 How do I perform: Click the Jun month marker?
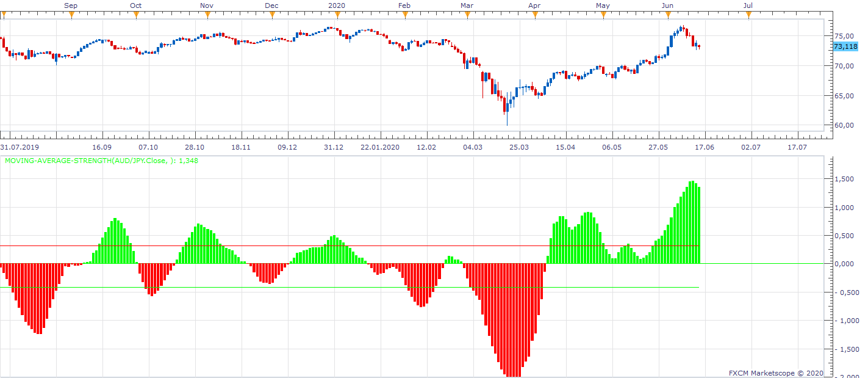coord(668,5)
